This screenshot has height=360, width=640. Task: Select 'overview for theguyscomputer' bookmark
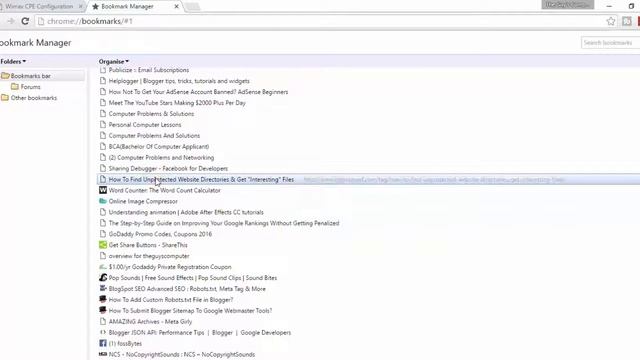pyautogui.click(x=149, y=256)
